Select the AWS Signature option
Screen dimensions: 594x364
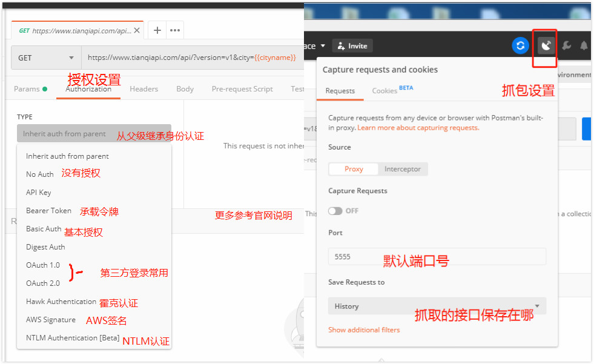coord(51,320)
